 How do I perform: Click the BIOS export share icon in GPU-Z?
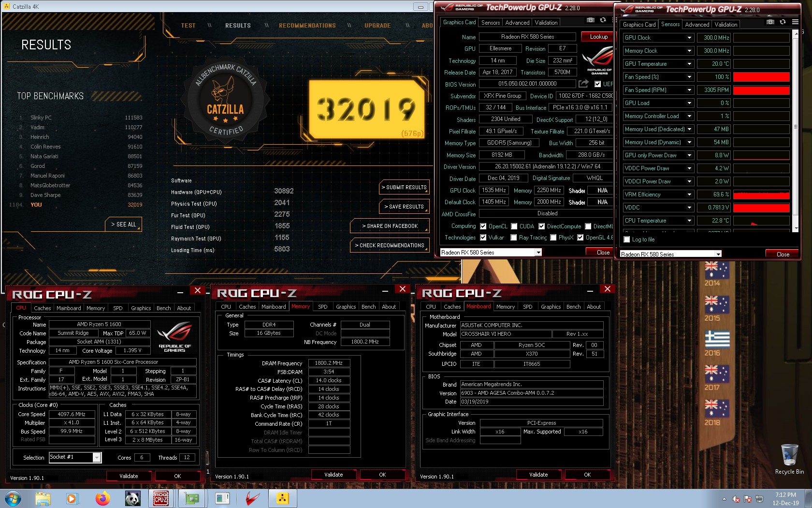584,84
